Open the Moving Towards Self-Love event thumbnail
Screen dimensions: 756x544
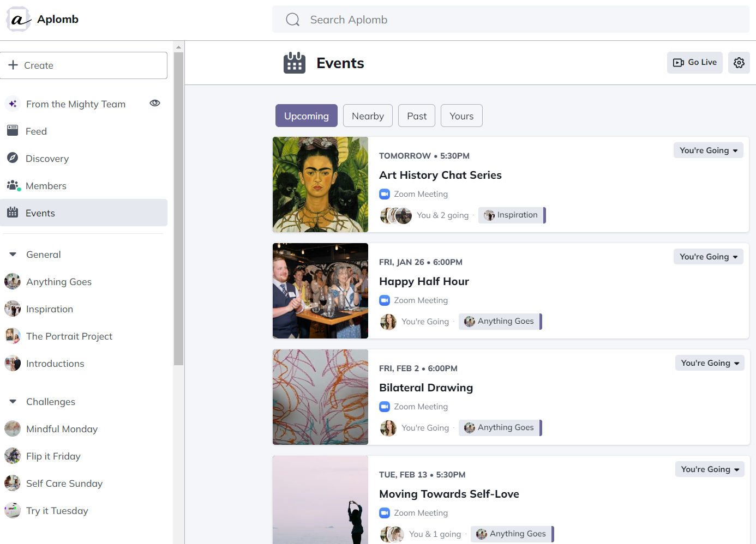[x=320, y=500]
